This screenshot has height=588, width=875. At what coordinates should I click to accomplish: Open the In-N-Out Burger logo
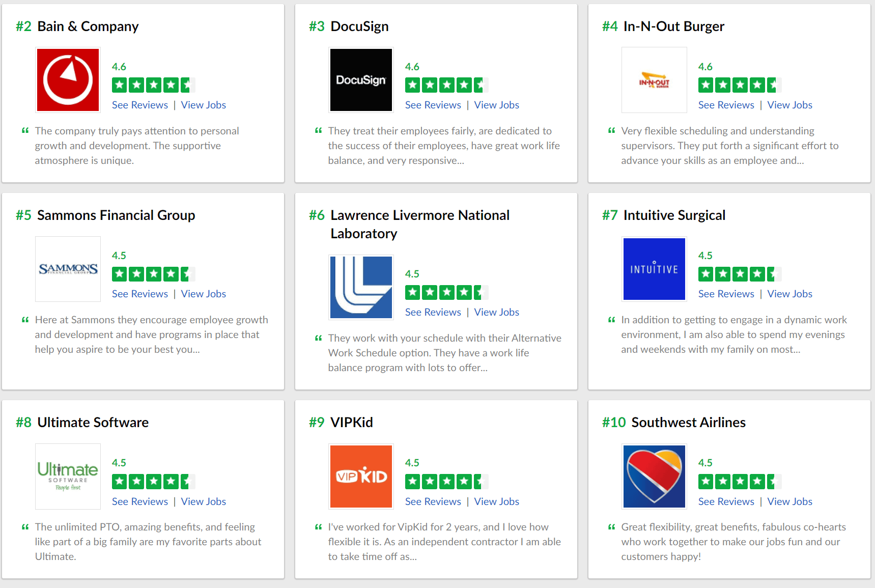click(654, 80)
